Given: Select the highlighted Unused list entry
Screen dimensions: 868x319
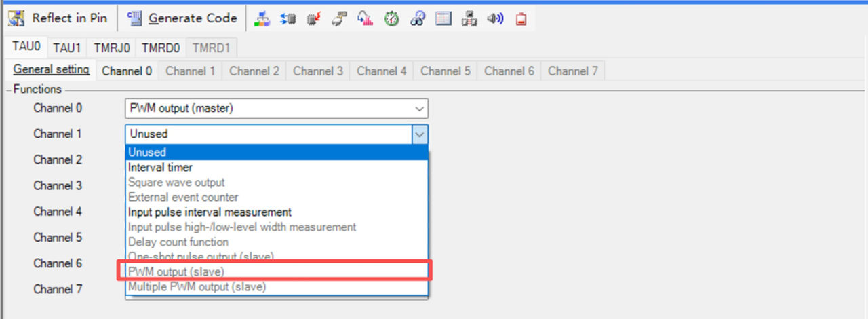Looking at the screenshot, I should click(x=148, y=152).
